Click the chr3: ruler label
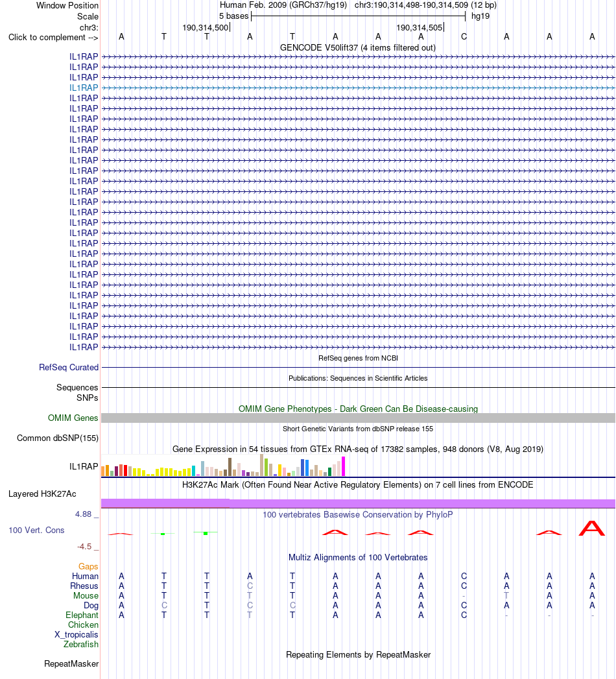The height and width of the screenshot is (679, 616). pyautogui.click(x=89, y=28)
